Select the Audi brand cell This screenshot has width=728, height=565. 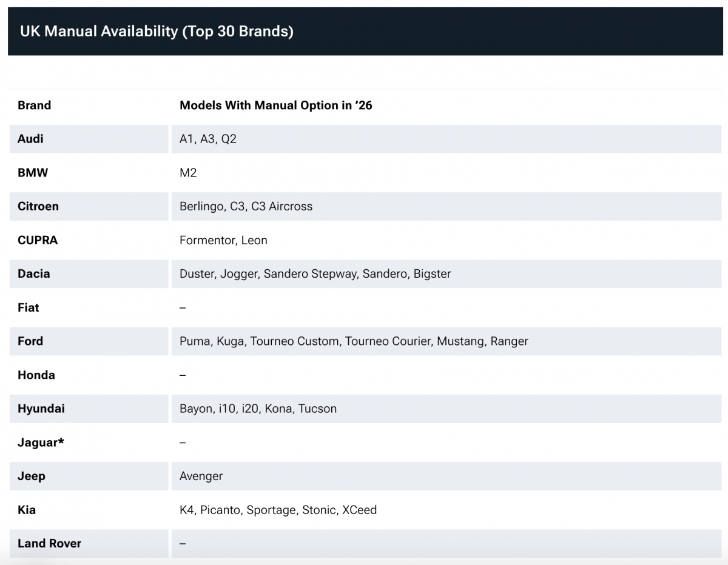[30, 139]
